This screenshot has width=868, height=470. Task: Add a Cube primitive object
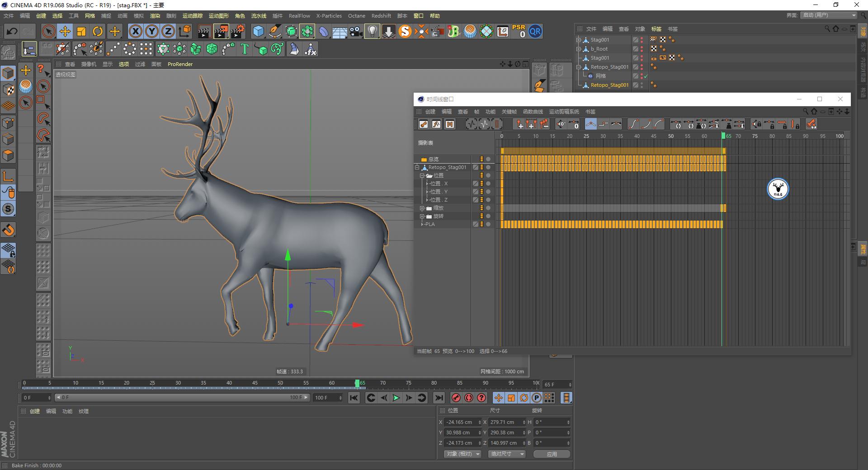258,31
